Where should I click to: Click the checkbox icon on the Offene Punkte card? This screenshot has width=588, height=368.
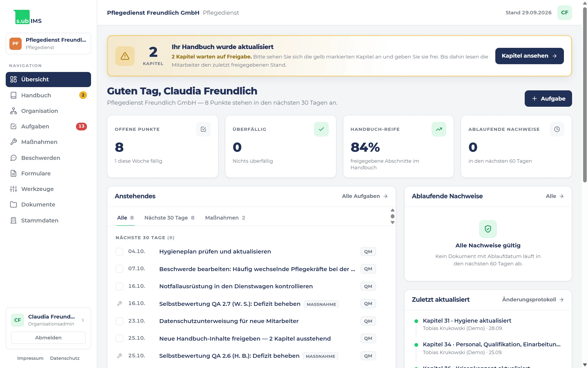(203, 129)
